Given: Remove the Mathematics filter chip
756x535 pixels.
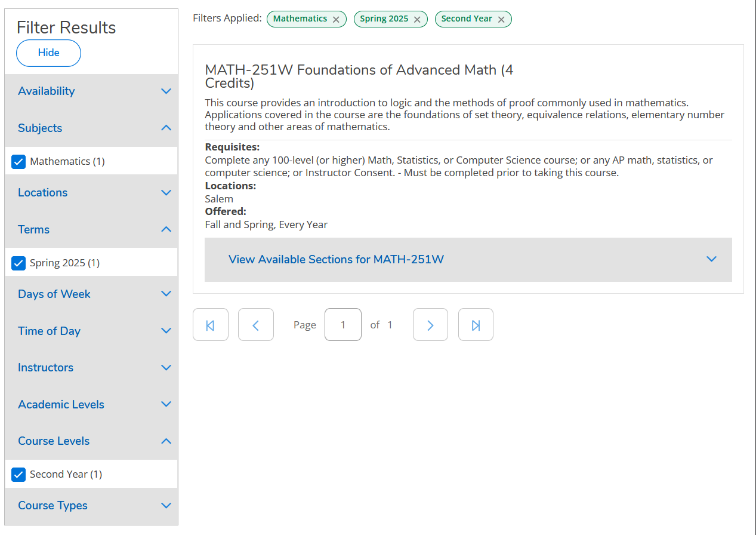Looking at the screenshot, I should click(336, 20).
